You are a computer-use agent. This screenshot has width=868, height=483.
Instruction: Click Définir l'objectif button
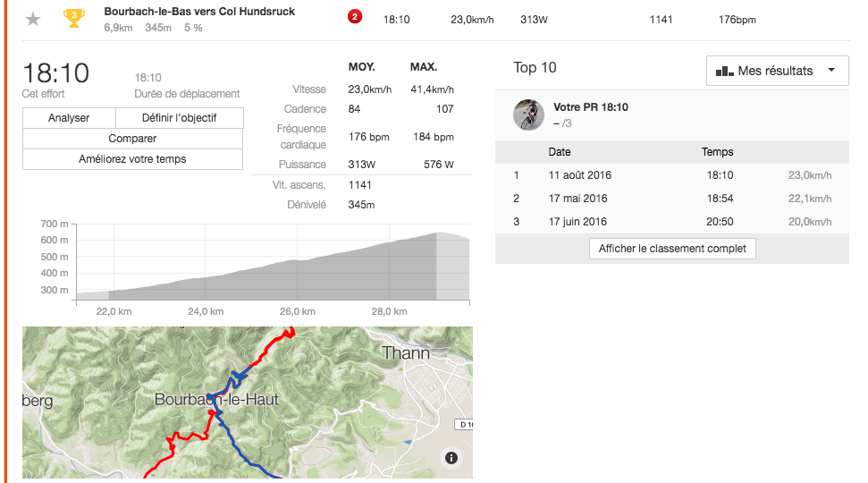(179, 118)
